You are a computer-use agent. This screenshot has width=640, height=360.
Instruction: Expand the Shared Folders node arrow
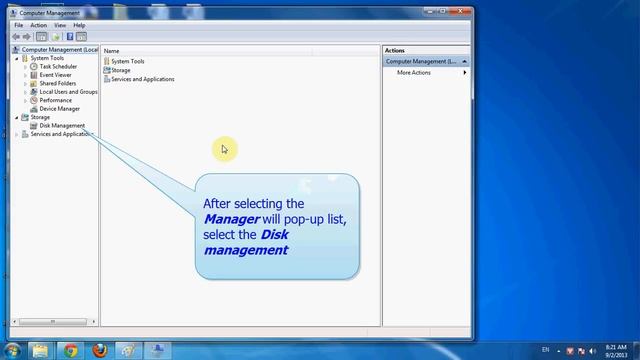(25, 84)
